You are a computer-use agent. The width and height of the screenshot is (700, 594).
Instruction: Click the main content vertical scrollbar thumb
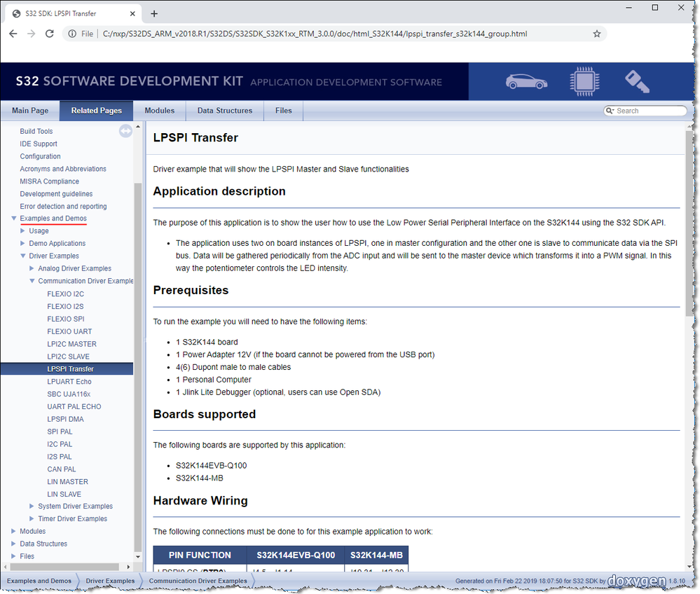pos(689,223)
